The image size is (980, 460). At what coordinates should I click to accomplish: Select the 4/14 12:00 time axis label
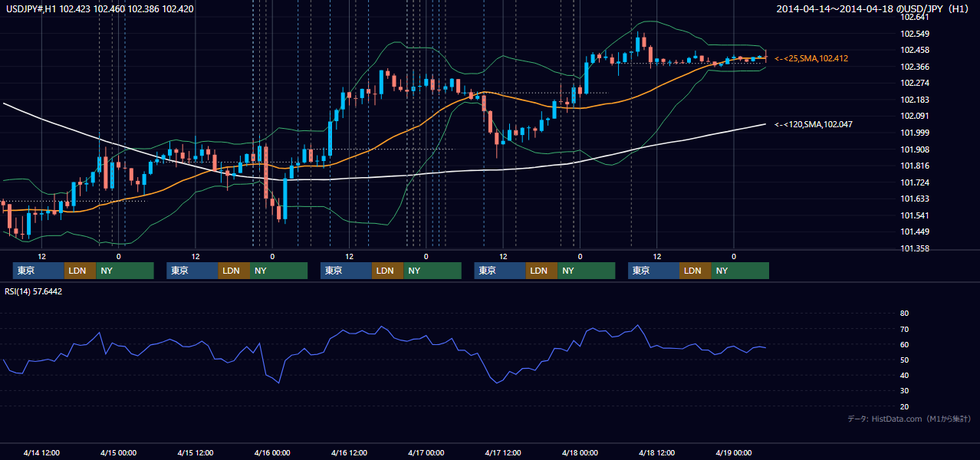[41, 452]
